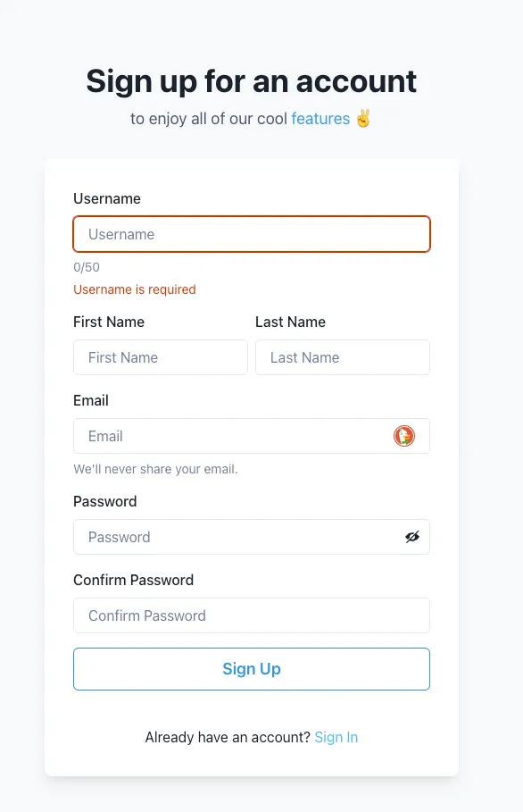Click the Last Name label
Screen dimensions: 523x812
pos(290,322)
